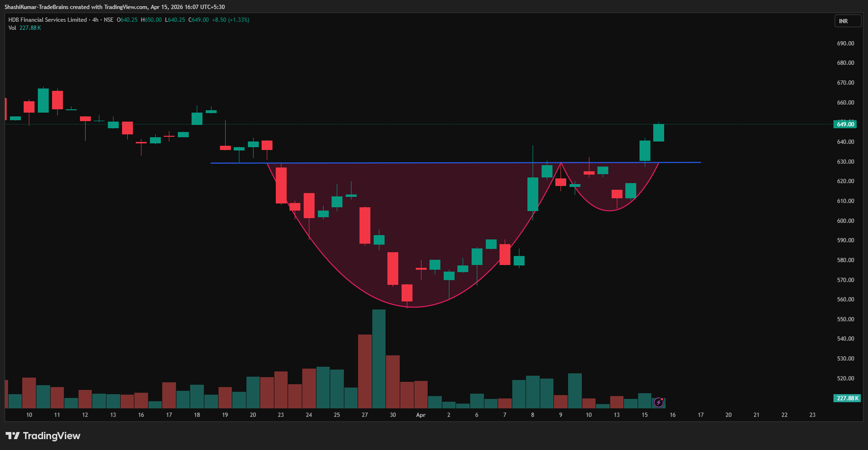Click the 649.00 current price label
This screenshot has width=868, height=450.
(845, 124)
